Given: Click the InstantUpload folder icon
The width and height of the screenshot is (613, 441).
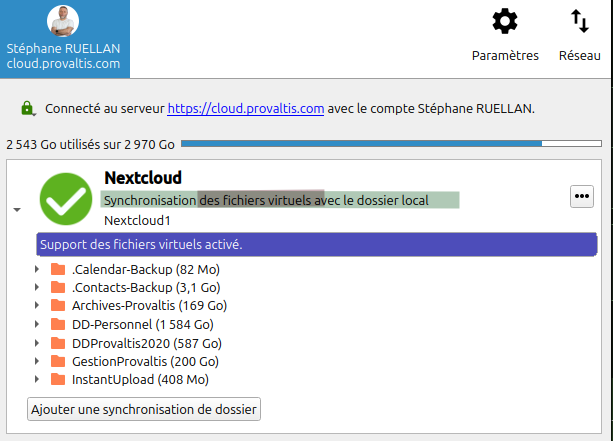Looking at the screenshot, I should [59, 379].
